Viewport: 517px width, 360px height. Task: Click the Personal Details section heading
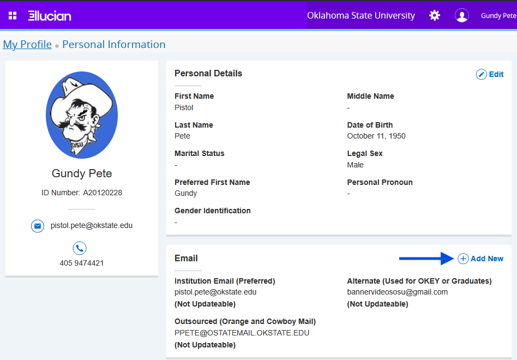[208, 73]
